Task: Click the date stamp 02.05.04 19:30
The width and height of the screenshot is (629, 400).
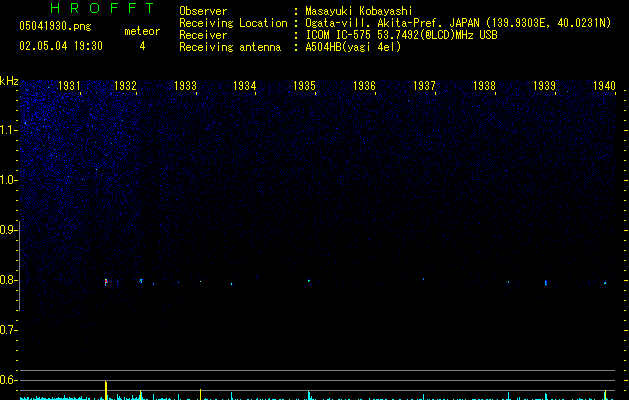Action: click(x=61, y=46)
